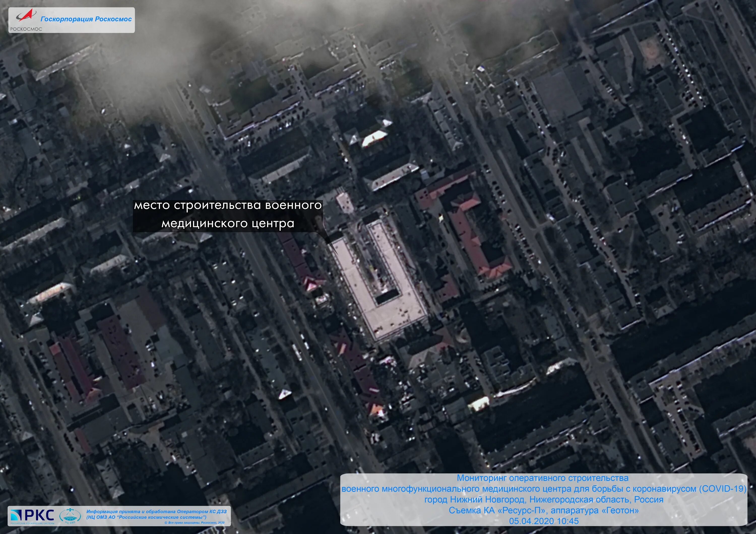
Task: Click the 'Госкорпорация Роскосмос' header text
Action: click(86, 19)
